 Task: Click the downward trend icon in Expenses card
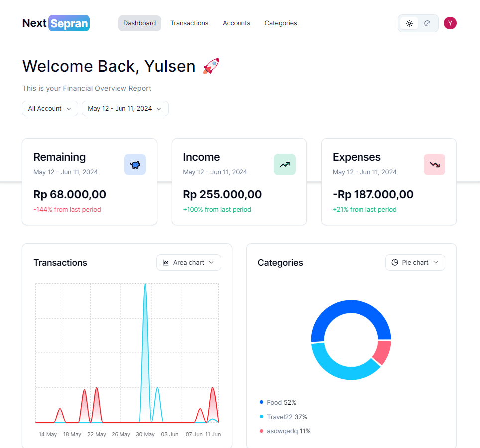pos(434,165)
